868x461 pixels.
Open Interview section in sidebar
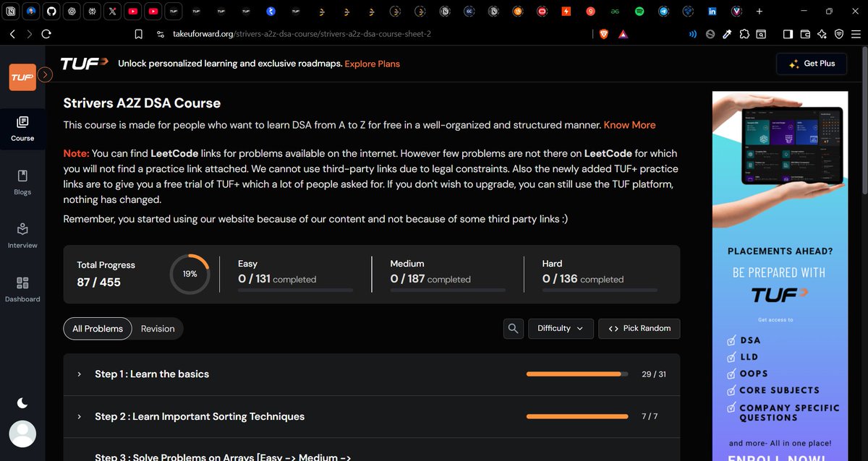22,236
